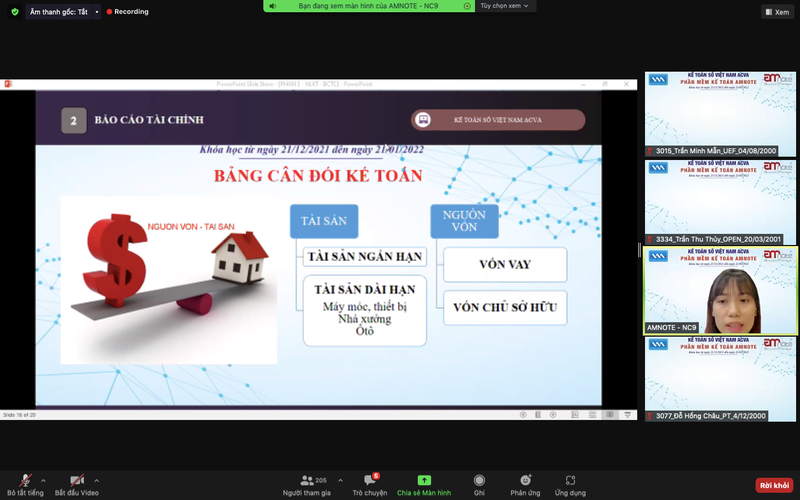Open the Ứng dụng apps panel
Image resolution: width=800 pixels, height=500 pixels.
[x=570, y=481]
